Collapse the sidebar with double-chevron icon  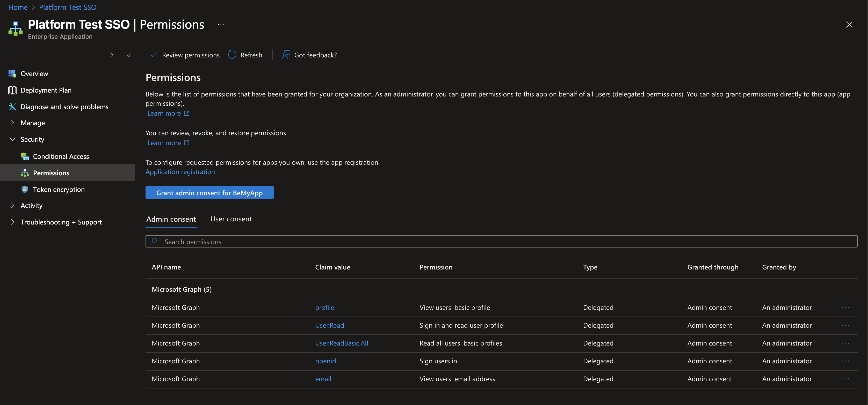click(129, 55)
